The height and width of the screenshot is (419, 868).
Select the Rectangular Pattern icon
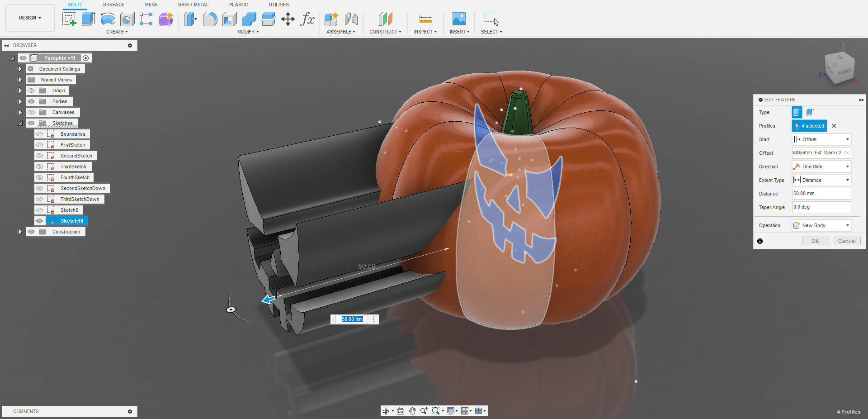tap(146, 19)
